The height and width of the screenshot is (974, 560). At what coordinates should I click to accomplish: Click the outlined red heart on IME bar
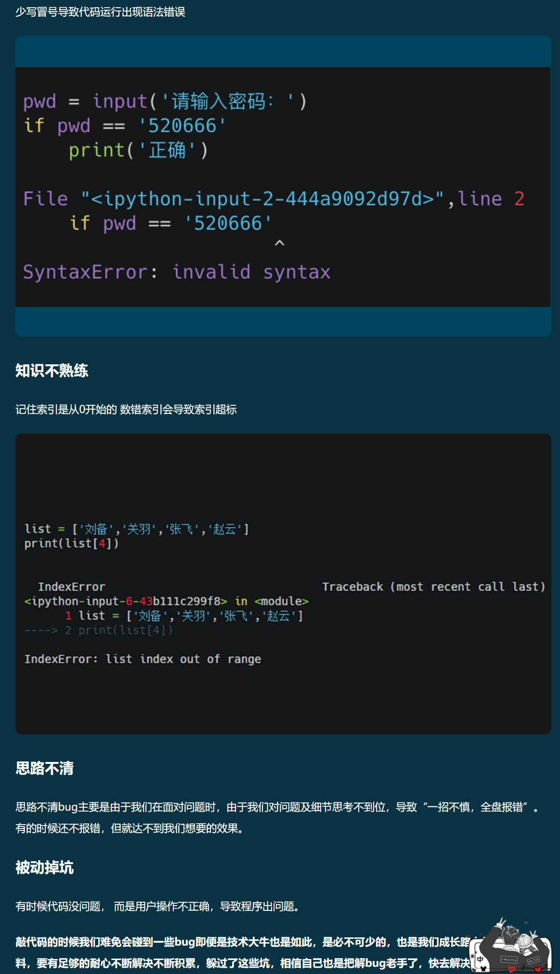click(512, 969)
